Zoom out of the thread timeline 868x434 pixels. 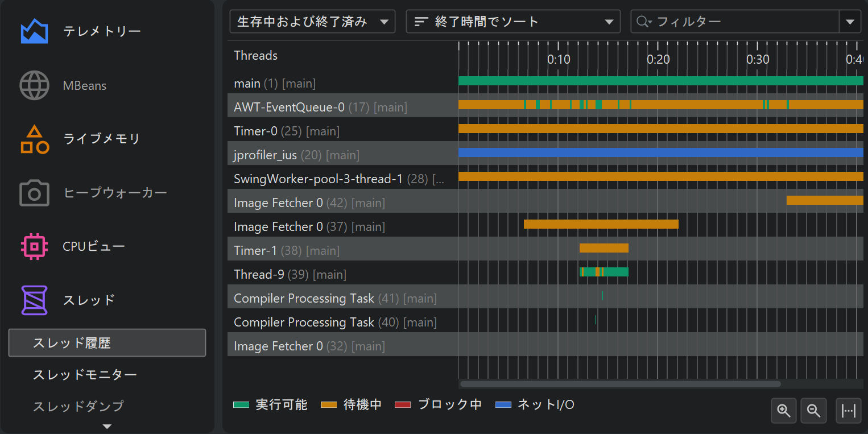813,411
